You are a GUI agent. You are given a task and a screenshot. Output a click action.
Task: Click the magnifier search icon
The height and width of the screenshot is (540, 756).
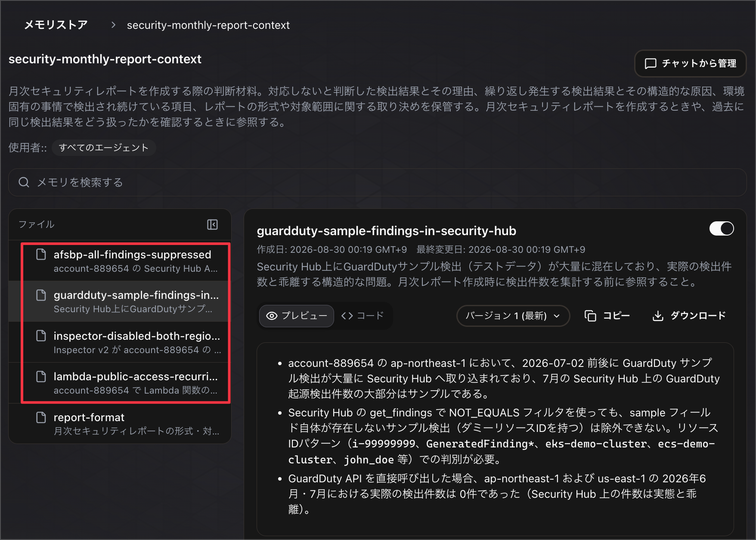(24, 182)
